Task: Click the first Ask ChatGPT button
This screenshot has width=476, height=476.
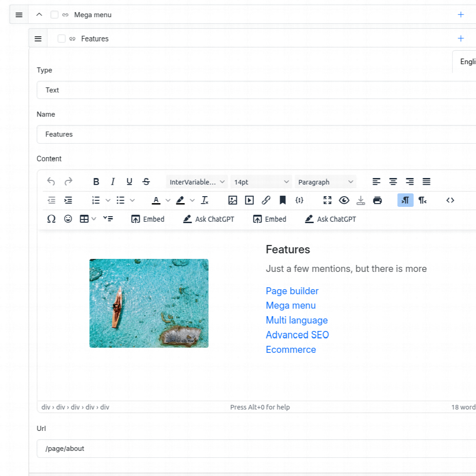Action: pyautogui.click(x=209, y=219)
